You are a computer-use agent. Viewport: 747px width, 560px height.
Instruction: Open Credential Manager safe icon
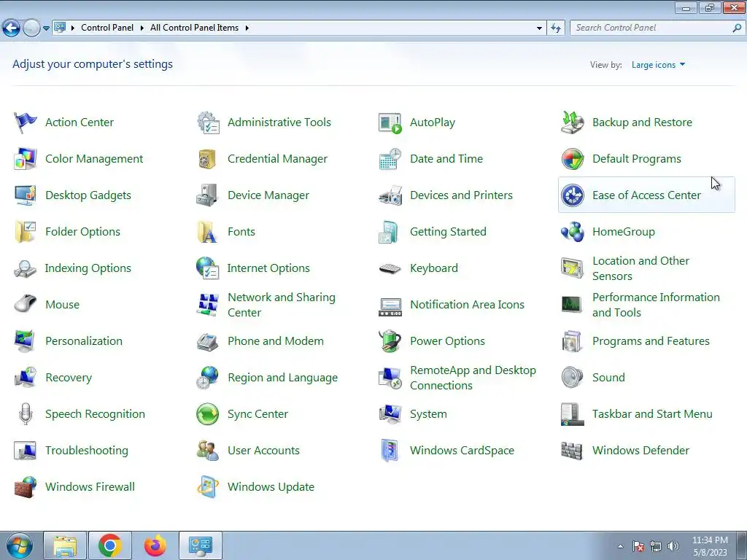208,159
